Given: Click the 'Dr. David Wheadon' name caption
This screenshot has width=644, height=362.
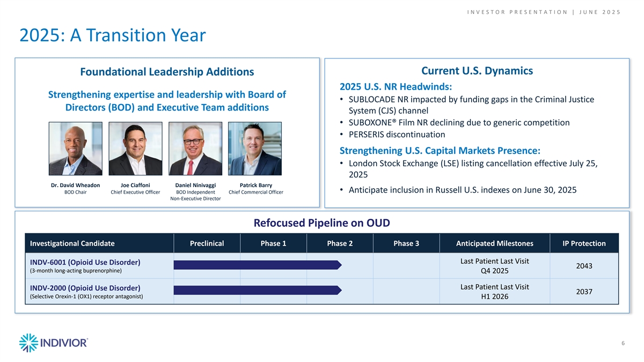Looking at the screenshot, I should 75,186.
